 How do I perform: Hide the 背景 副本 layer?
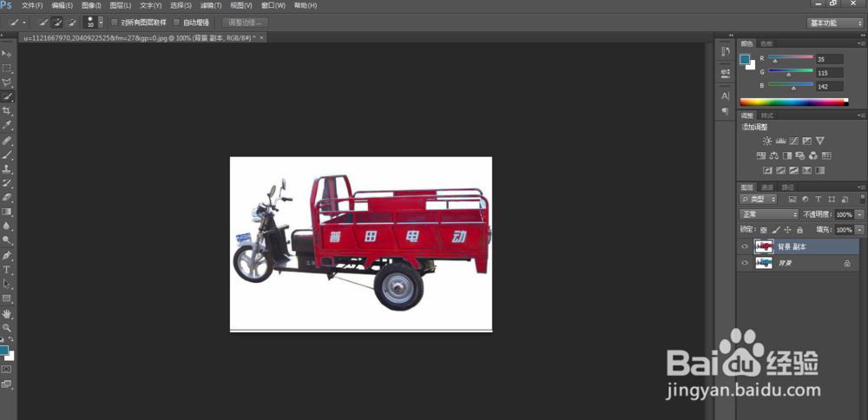[745, 246]
